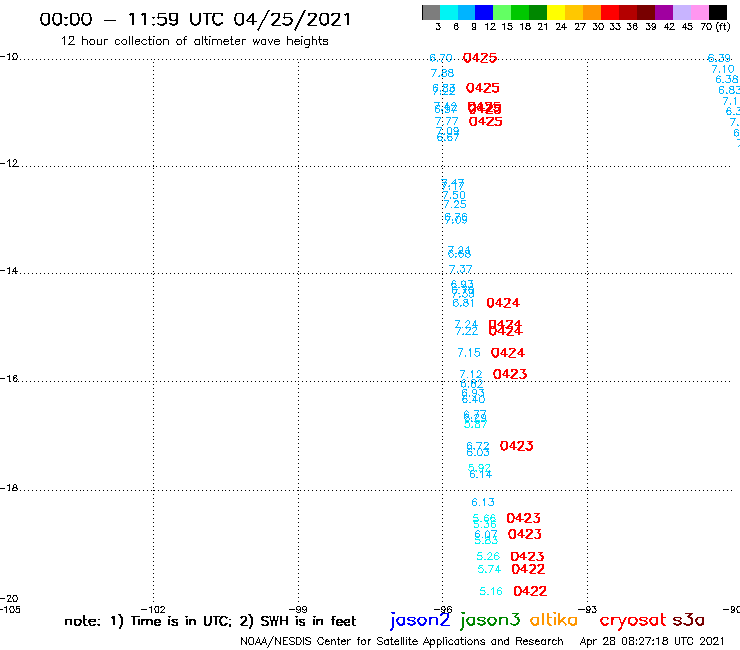Click the -12 latitude axis label
The width and height of the screenshot is (740, 650).
point(9,163)
